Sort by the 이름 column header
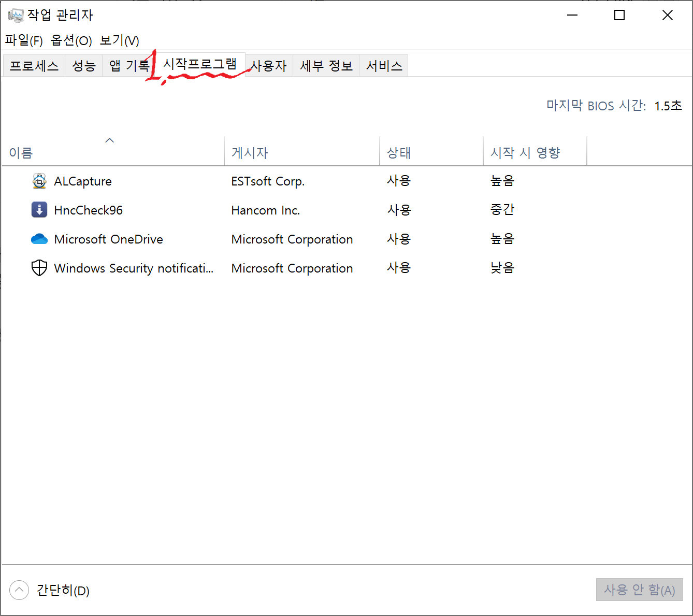 (113, 151)
